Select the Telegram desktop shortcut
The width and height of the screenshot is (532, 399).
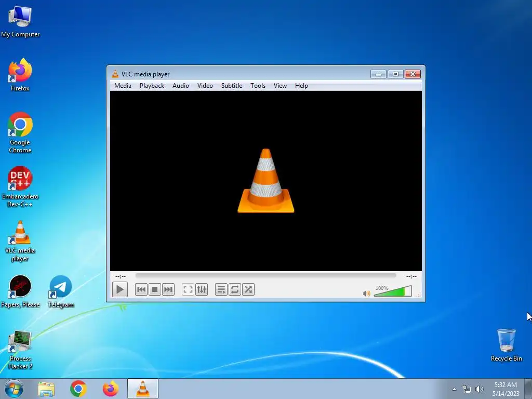[x=61, y=291]
